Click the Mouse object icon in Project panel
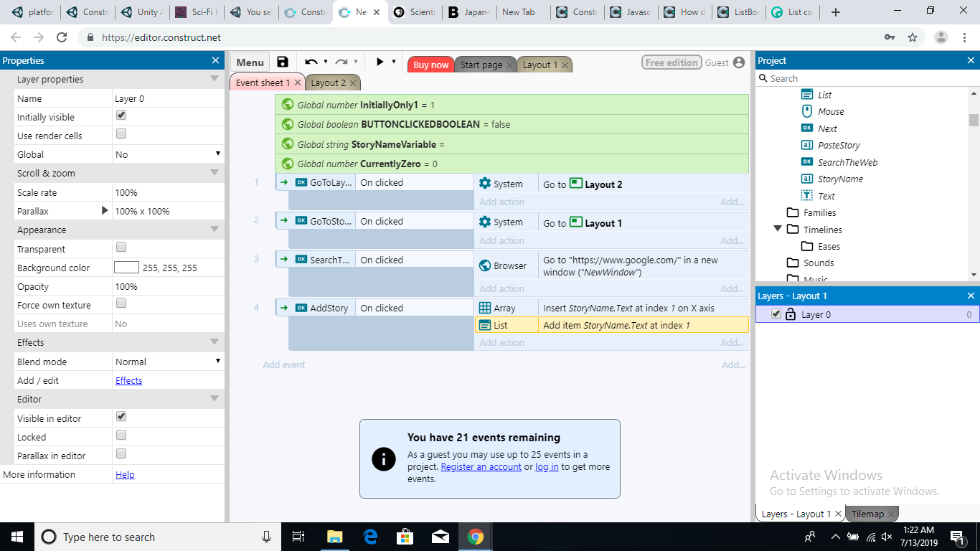The width and height of the screenshot is (980, 551). click(806, 111)
